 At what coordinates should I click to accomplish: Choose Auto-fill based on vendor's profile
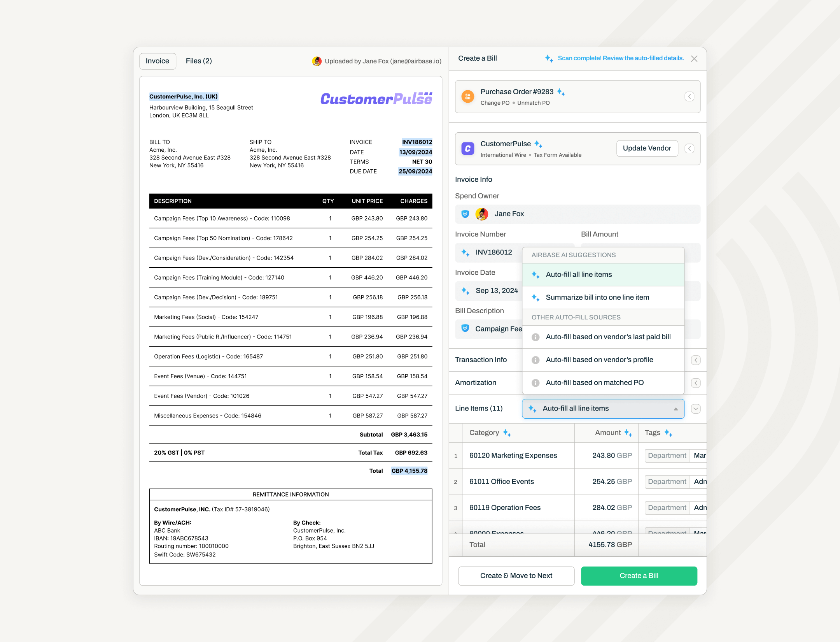click(603, 360)
